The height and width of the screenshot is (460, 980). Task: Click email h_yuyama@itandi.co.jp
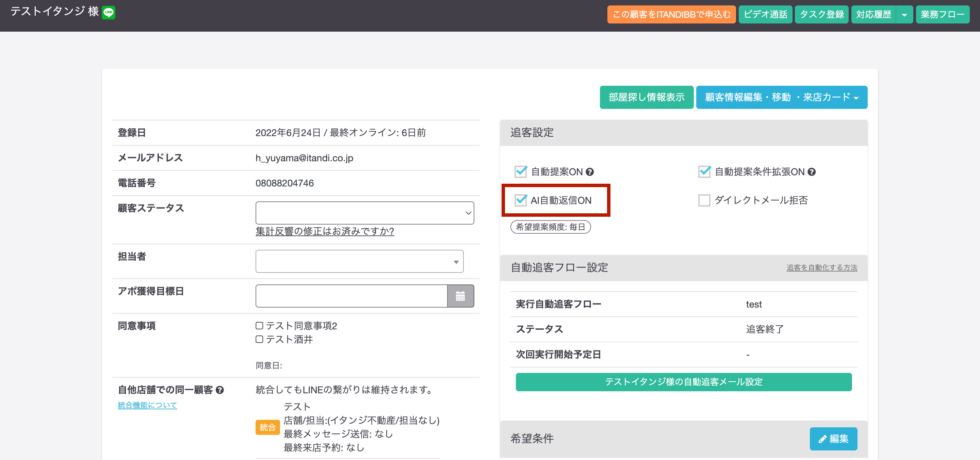304,158
